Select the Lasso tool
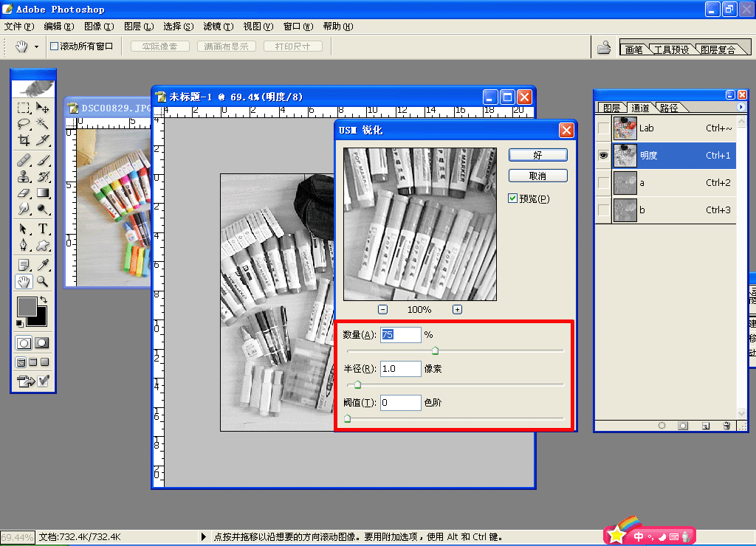This screenshot has width=756, height=546. click(24, 124)
